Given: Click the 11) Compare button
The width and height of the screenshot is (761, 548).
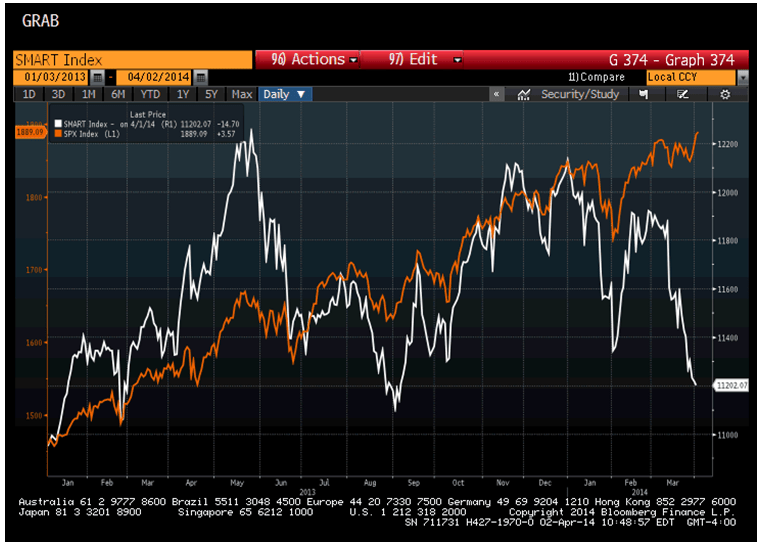Looking at the screenshot, I should 596,77.
